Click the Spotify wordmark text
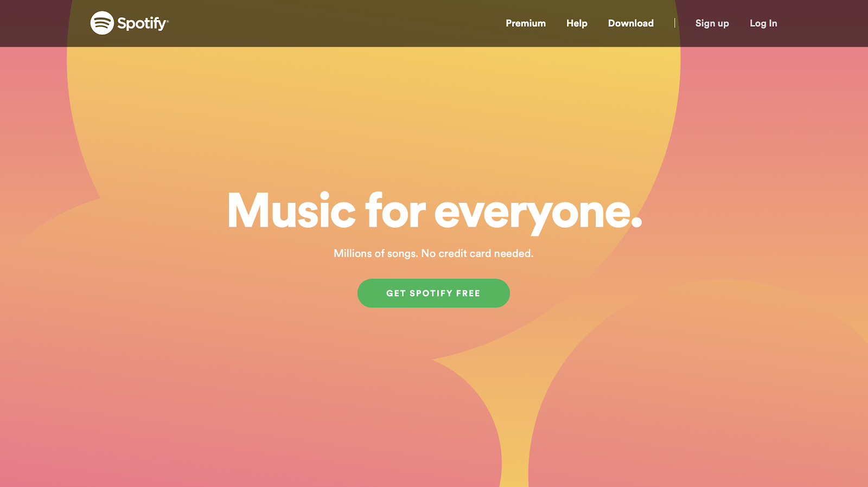The height and width of the screenshot is (487, 868). pos(142,23)
